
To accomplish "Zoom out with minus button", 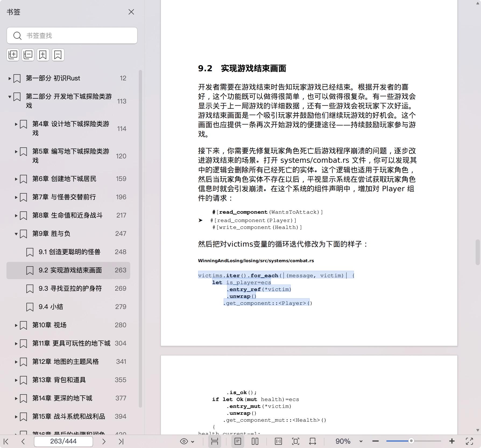I will (376, 441).
